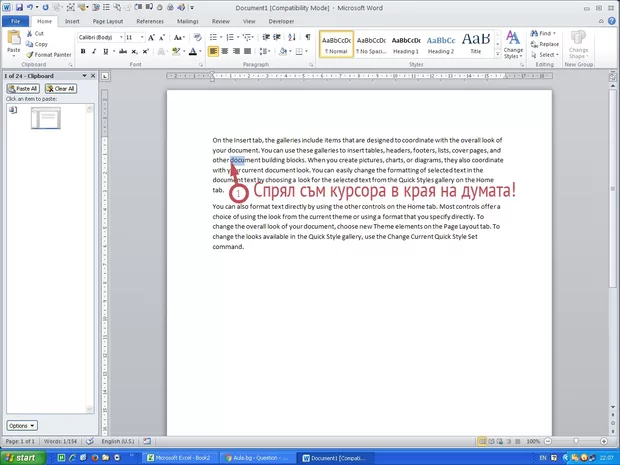Switch to the Page Layout tab
The image size is (620, 465).
click(107, 20)
